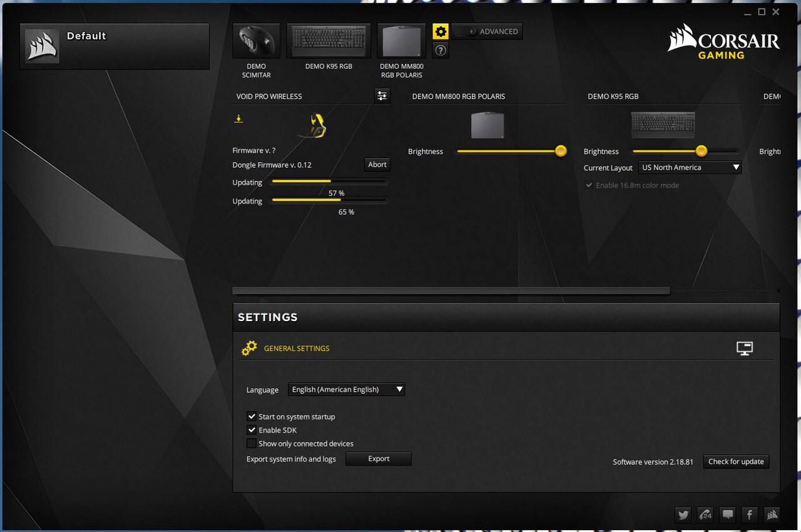This screenshot has width=801, height=532.
Task: Click the SETTINGS heading
Action: (268, 317)
